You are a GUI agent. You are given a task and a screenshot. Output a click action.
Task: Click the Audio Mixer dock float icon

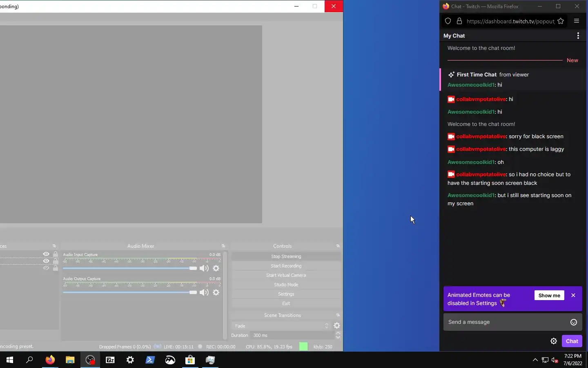223,246
